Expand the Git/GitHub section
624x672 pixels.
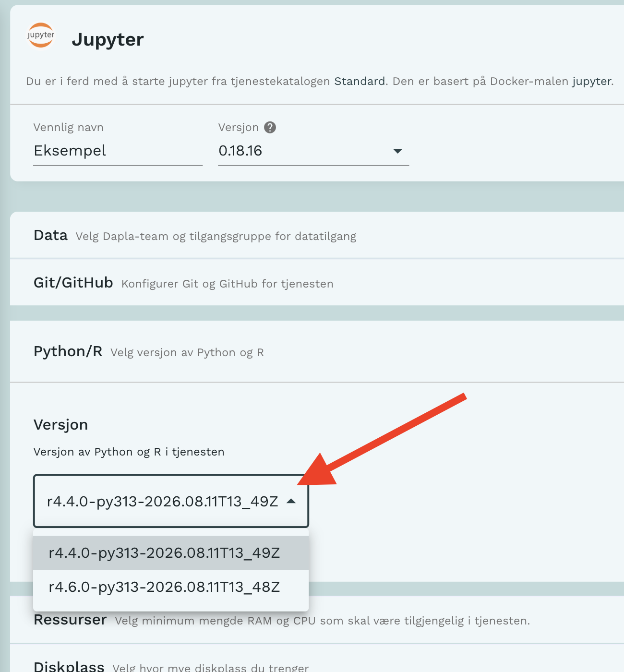click(317, 282)
